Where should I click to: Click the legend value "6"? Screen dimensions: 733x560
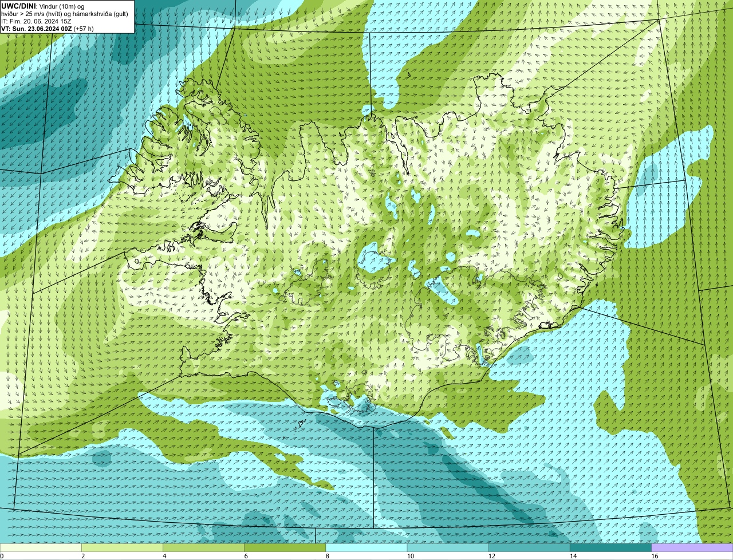click(x=246, y=556)
